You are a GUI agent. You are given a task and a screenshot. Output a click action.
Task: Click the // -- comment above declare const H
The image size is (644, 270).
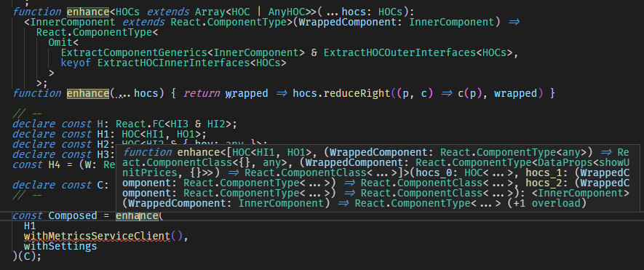click(27, 114)
